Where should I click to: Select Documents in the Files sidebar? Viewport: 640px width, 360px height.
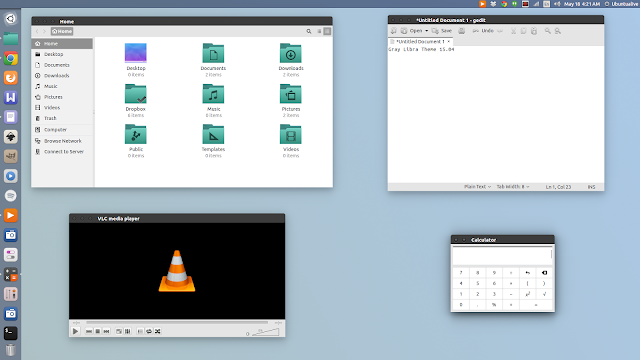[x=62, y=65]
